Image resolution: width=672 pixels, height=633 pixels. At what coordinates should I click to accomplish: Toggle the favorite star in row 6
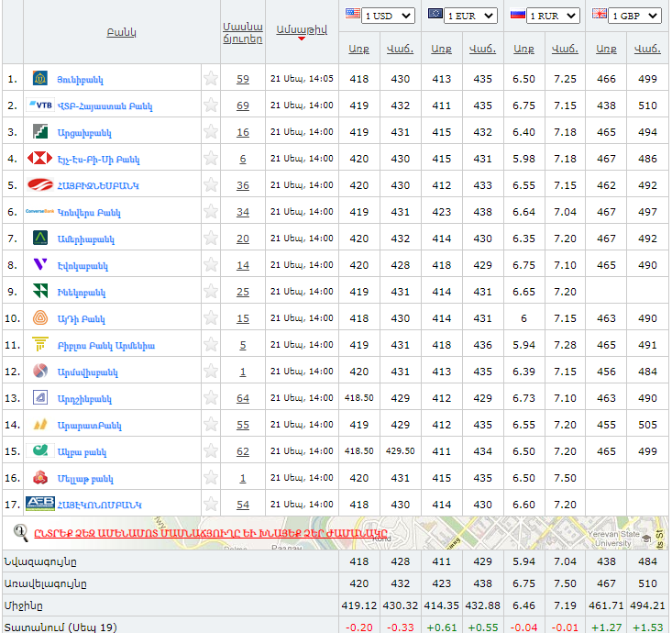click(x=211, y=211)
